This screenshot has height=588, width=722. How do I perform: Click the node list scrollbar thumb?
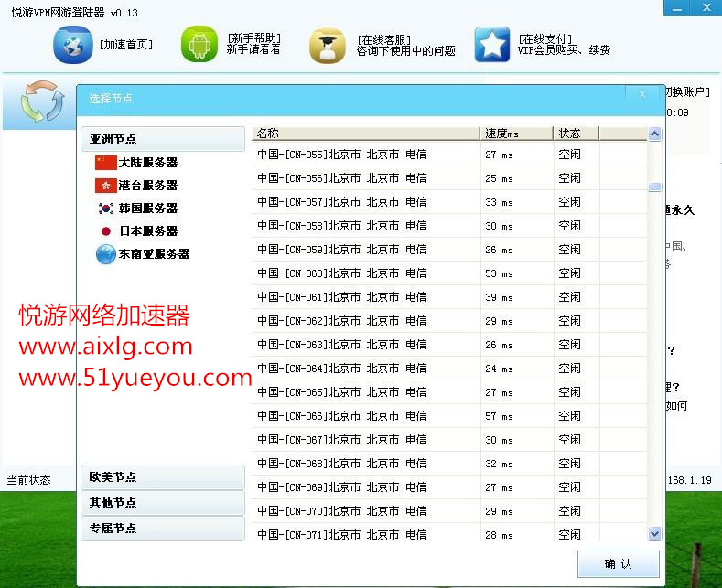[654, 187]
